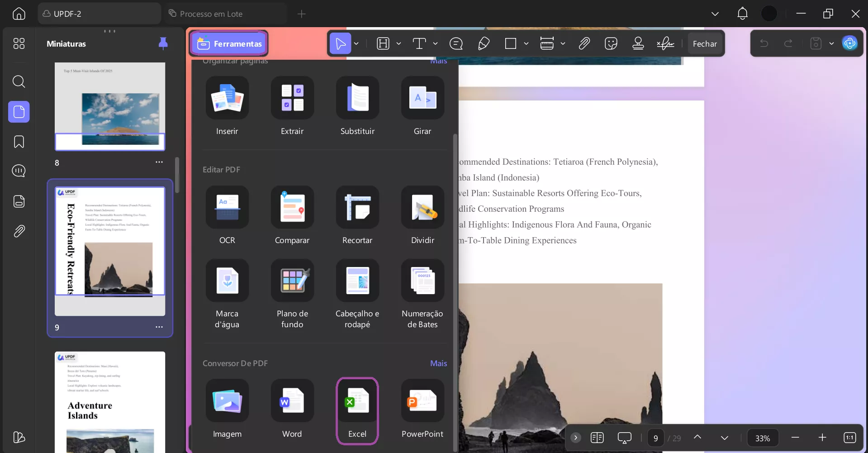This screenshot has width=868, height=453.
Task: Open the signature tool
Action: point(665,43)
